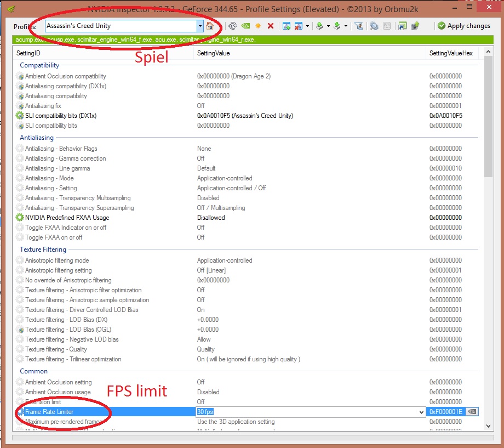This screenshot has width=504, height=448.
Task: Click 'Application-controlled / Off' value
Action: [231, 188]
